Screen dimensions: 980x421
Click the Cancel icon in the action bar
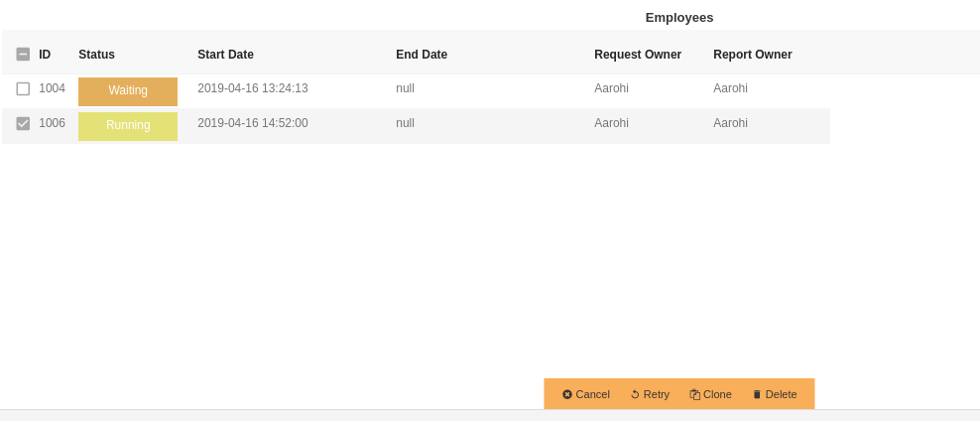(567, 395)
